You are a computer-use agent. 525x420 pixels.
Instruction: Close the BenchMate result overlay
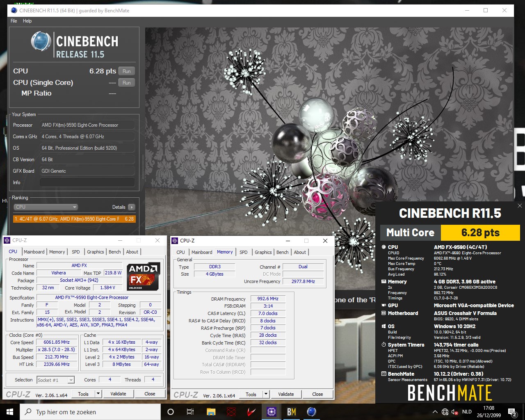pyautogui.click(x=520, y=205)
